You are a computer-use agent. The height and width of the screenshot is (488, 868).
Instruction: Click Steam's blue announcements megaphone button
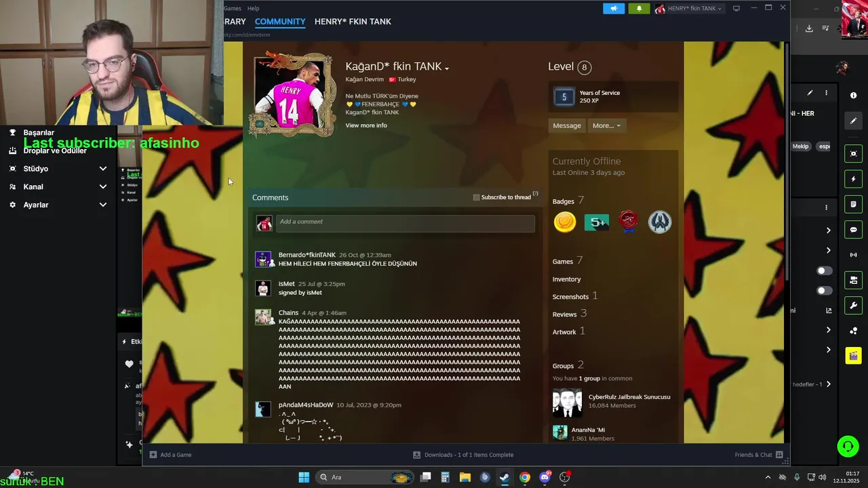tap(614, 8)
